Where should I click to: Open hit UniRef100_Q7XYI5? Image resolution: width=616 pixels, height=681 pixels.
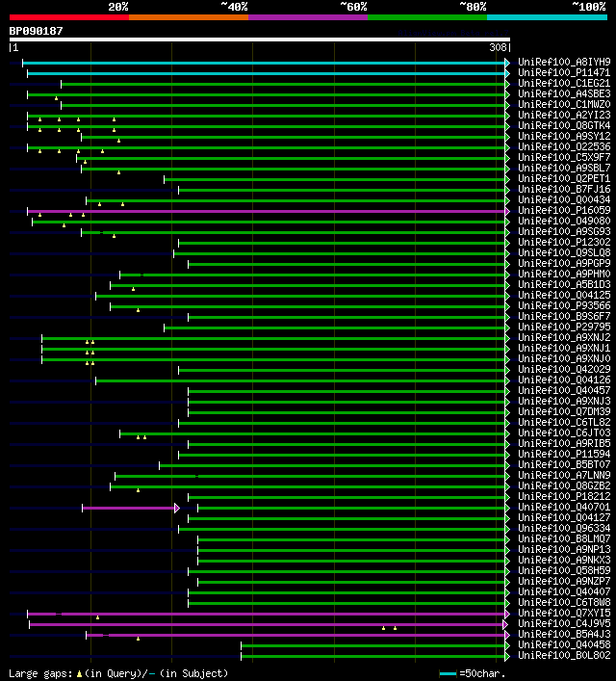[x=564, y=613]
